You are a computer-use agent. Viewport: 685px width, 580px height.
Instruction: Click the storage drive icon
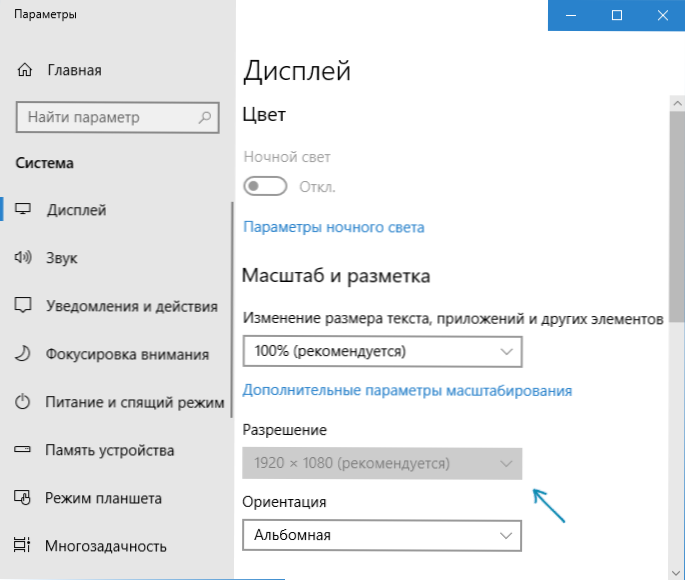[22, 449]
